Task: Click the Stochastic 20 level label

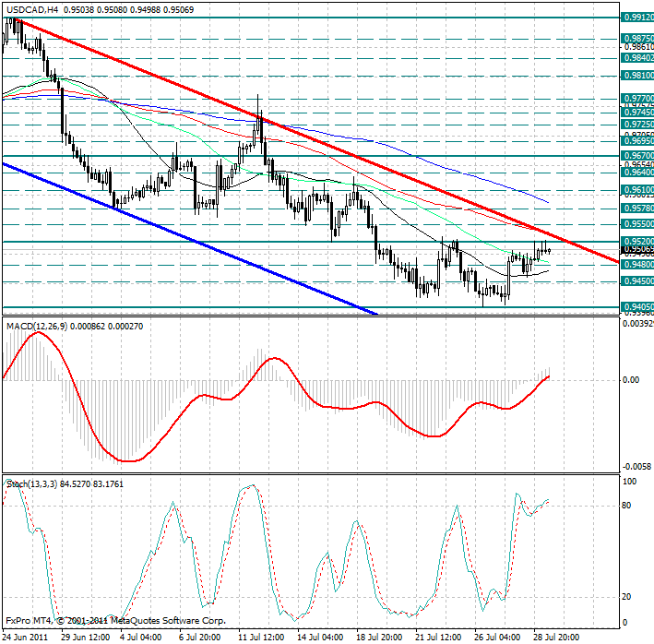Action: pyautogui.click(x=630, y=597)
